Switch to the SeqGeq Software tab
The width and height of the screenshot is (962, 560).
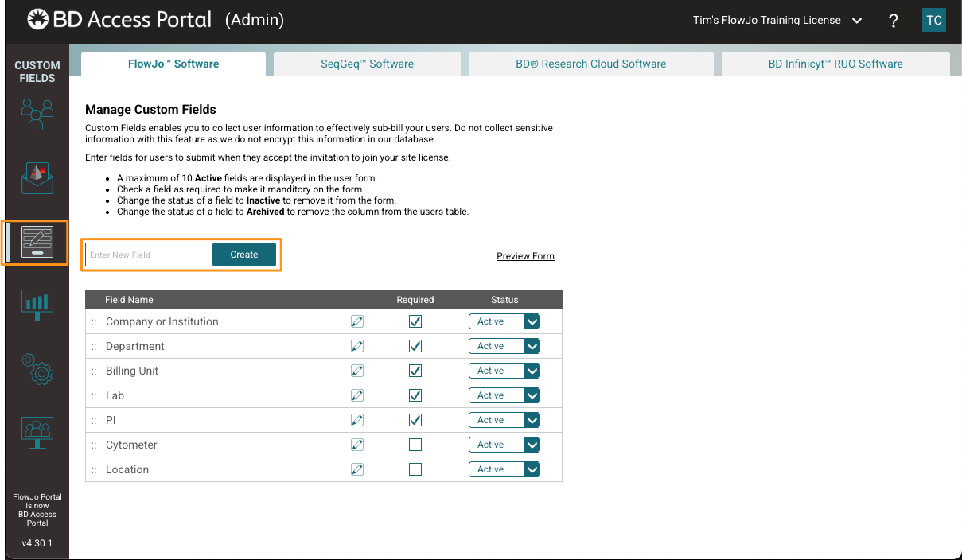(x=367, y=64)
